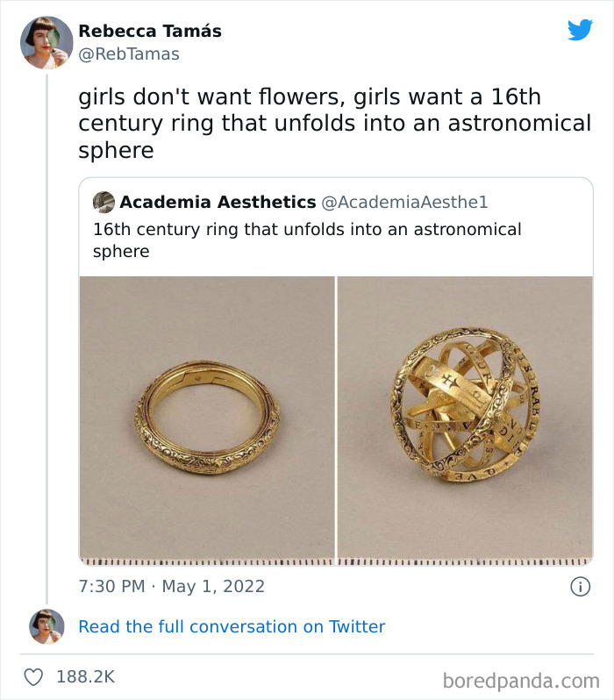This screenshot has width=614, height=700.
Task: Click the main tweet text about girls wanting rings
Action: coord(333,124)
